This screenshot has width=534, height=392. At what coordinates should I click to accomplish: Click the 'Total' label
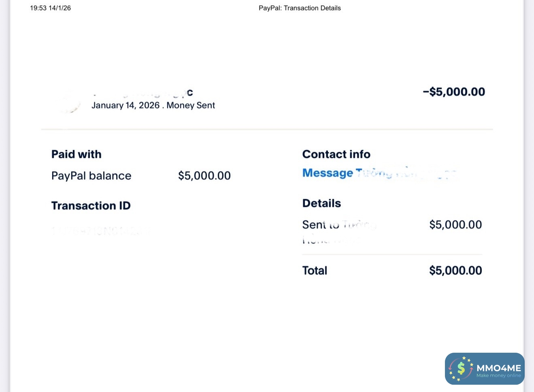coord(315,271)
